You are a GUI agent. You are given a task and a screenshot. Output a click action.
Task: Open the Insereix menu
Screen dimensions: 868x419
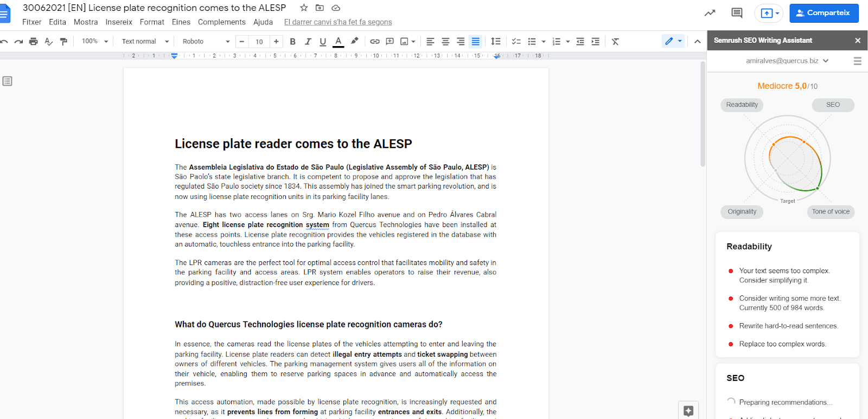[x=119, y=22]
